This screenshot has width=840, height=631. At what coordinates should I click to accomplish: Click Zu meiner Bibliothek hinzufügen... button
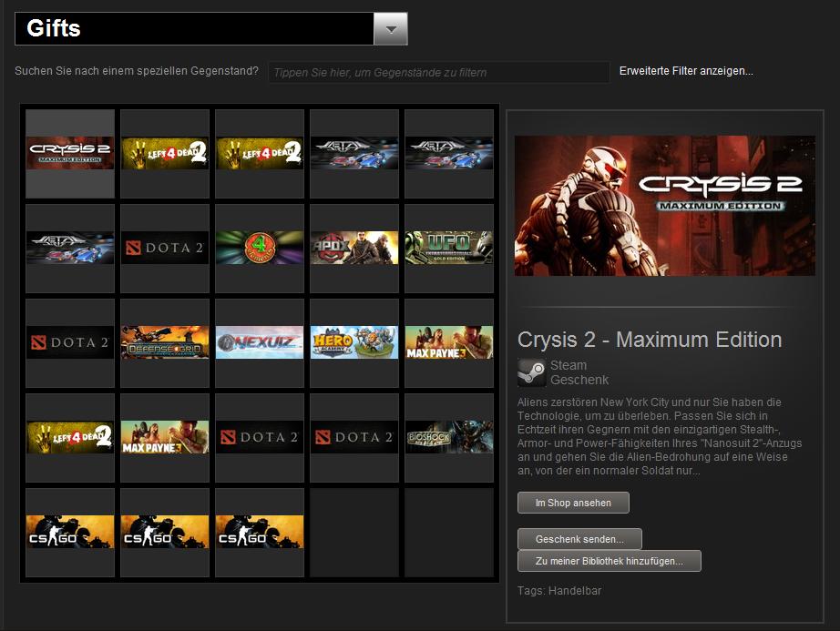pos(610,561)
